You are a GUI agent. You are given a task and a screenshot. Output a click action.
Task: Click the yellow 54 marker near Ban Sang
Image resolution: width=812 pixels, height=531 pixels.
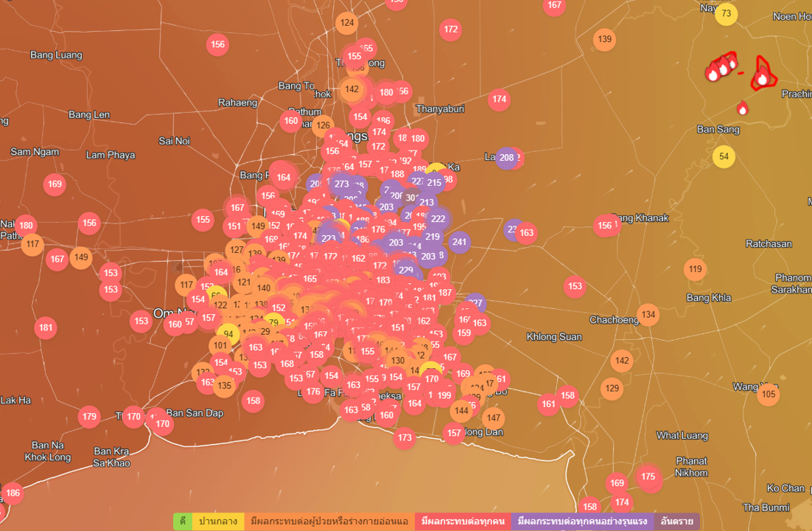pos(724,156)
